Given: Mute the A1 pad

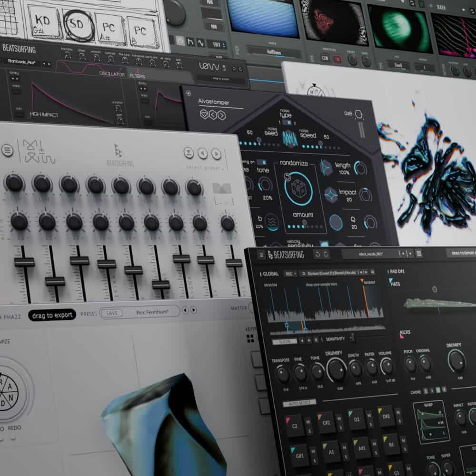Looking at the screenshot, I should click(x=344, y=447).
